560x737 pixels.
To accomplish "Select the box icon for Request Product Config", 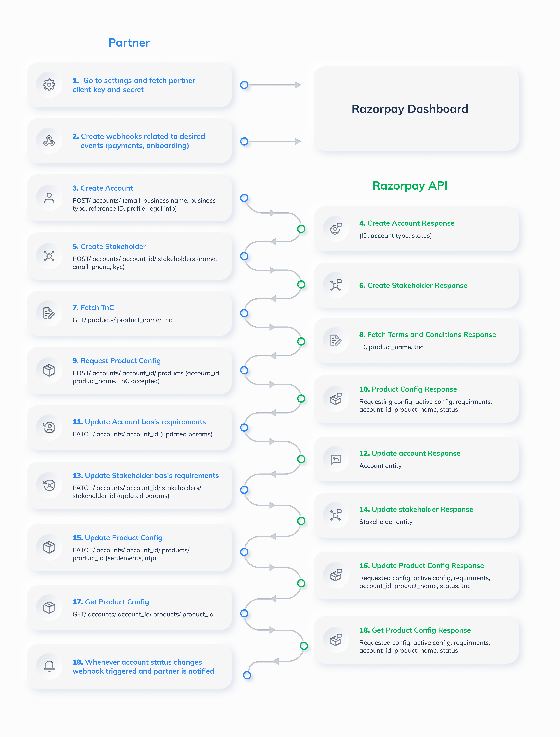I will coord(49,370).
